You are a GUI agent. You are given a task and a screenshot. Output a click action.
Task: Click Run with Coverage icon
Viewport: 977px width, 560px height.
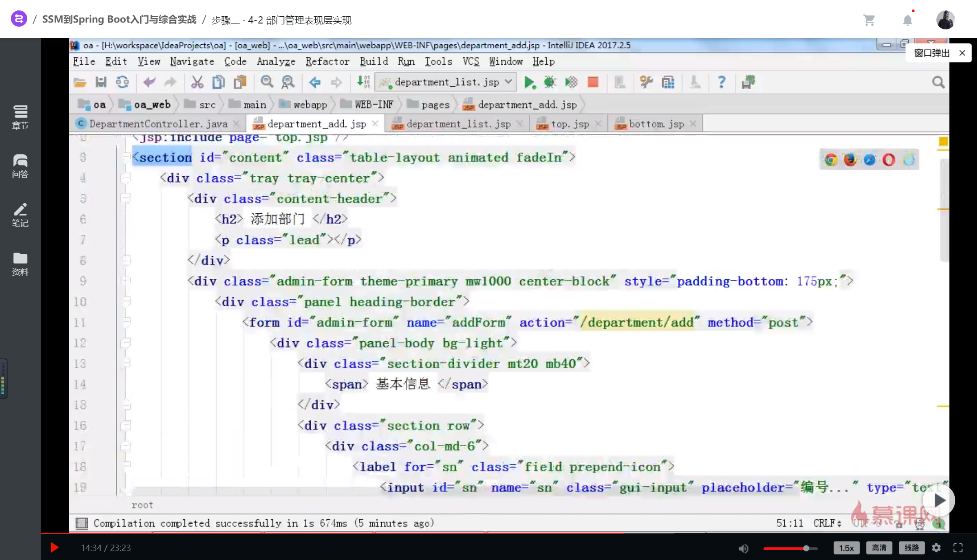(571, 82)
